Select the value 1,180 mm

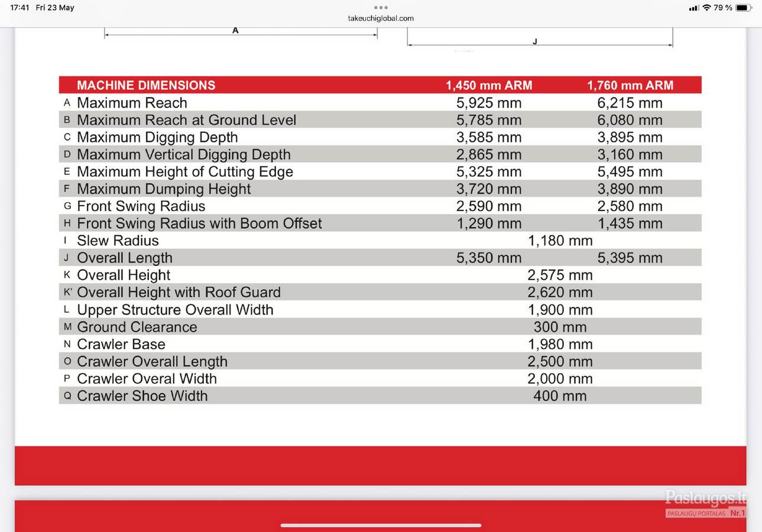pos(560,241)
